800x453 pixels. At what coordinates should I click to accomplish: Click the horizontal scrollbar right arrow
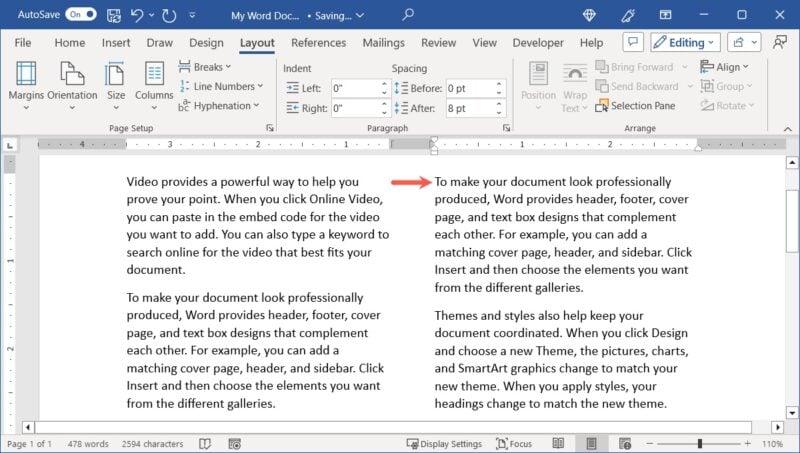(x=778, y=427)
